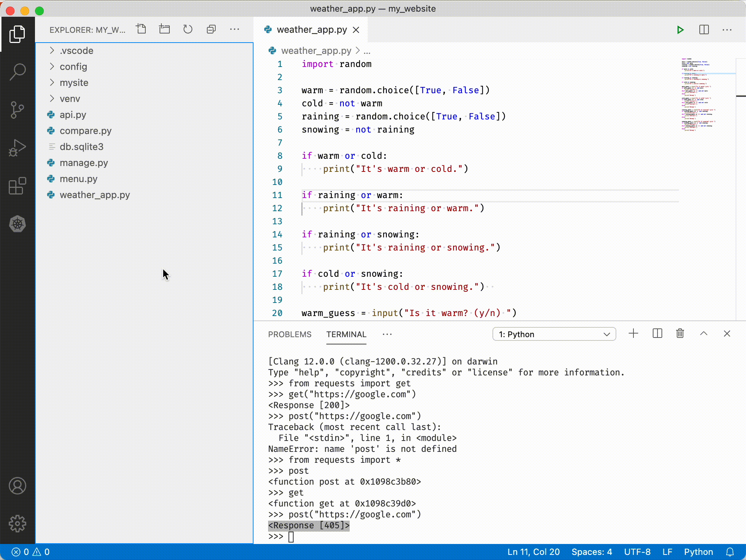Toggle maximize on the terminal panel

click(704, 334)
